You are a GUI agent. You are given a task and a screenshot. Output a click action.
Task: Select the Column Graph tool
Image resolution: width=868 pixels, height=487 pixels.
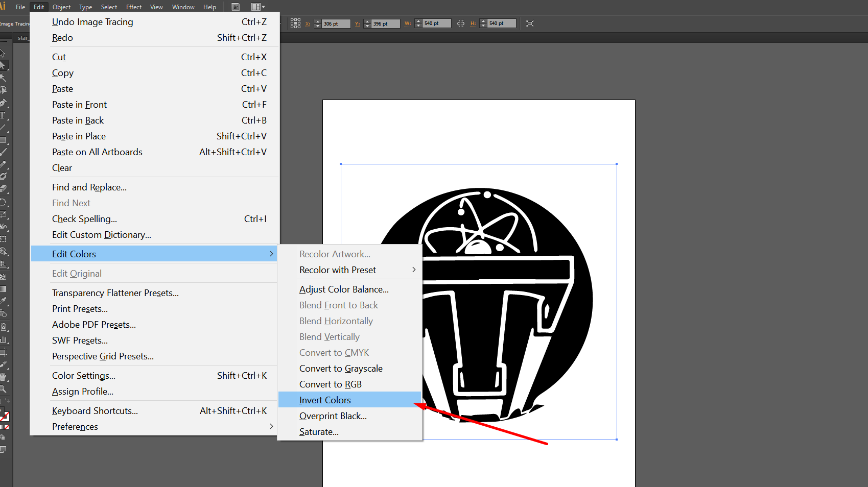(x=3, y=339)
